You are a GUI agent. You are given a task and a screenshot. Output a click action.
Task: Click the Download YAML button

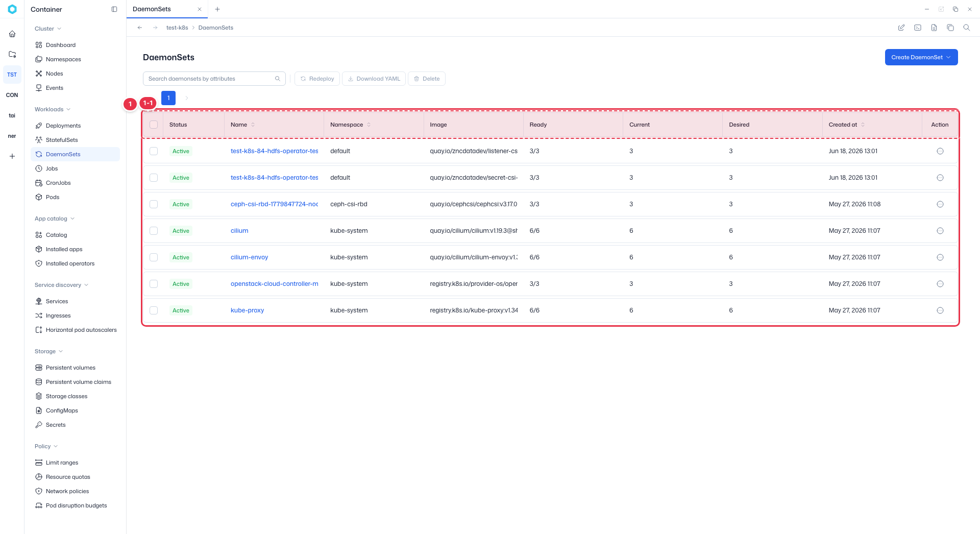point(374,79)
